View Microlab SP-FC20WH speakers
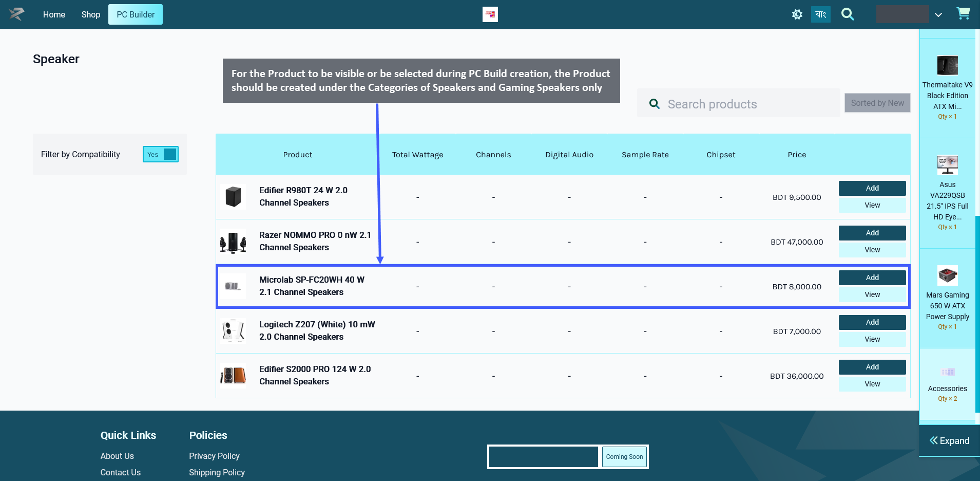 click(872, 294)
